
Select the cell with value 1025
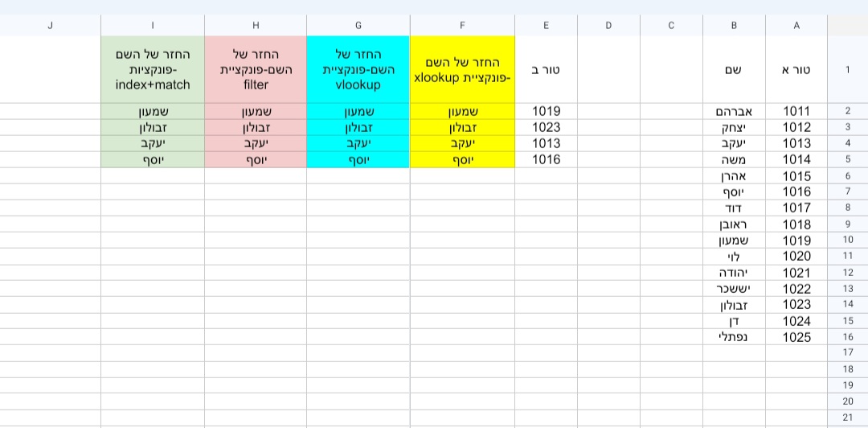pos(796,337)
